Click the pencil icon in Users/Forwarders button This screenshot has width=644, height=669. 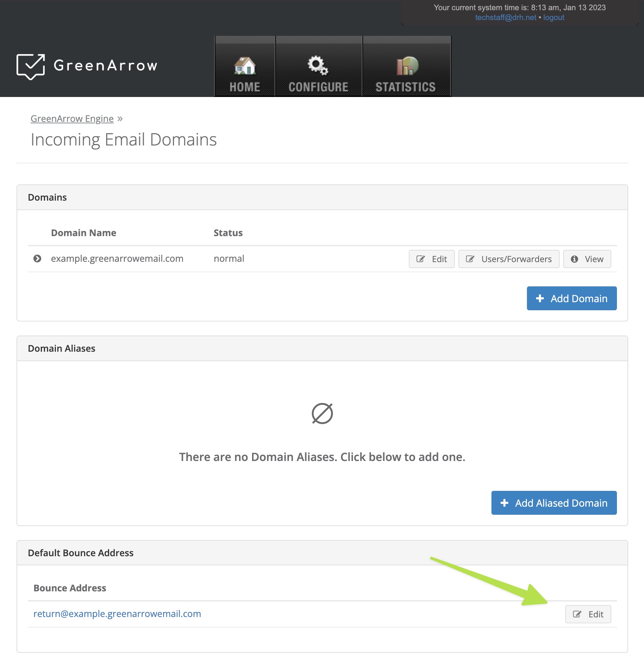click(470, 259)
